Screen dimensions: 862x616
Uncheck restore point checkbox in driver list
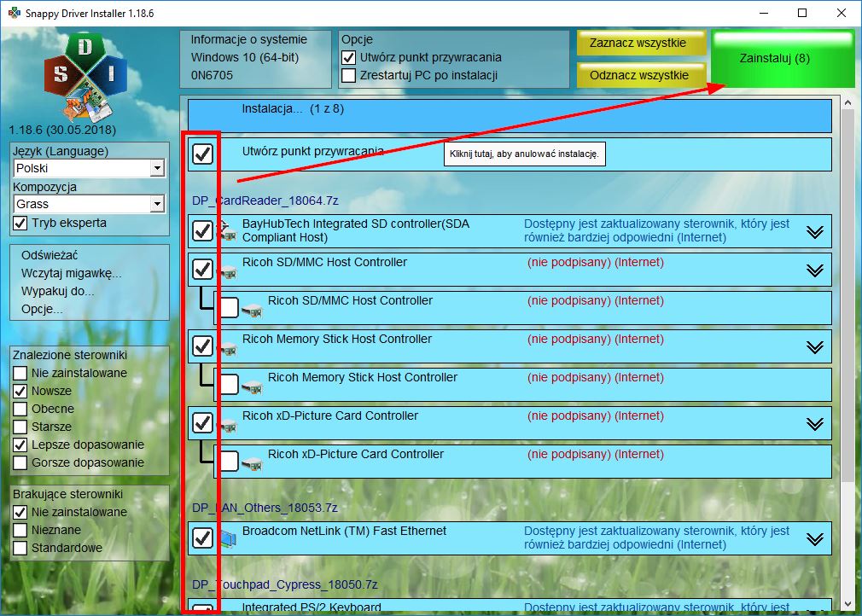coord(203,154)
